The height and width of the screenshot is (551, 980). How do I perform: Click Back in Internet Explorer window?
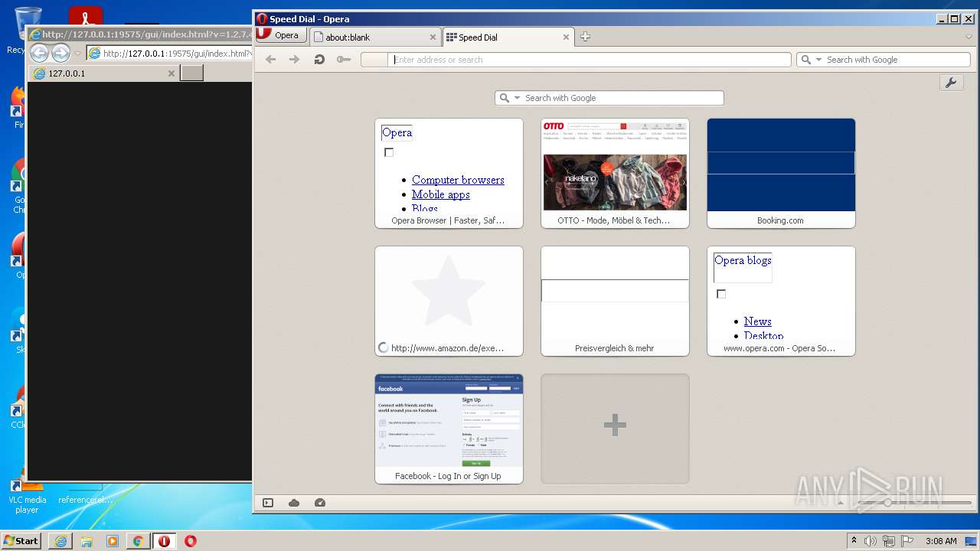pyautogui.click(x=39, y=53)
